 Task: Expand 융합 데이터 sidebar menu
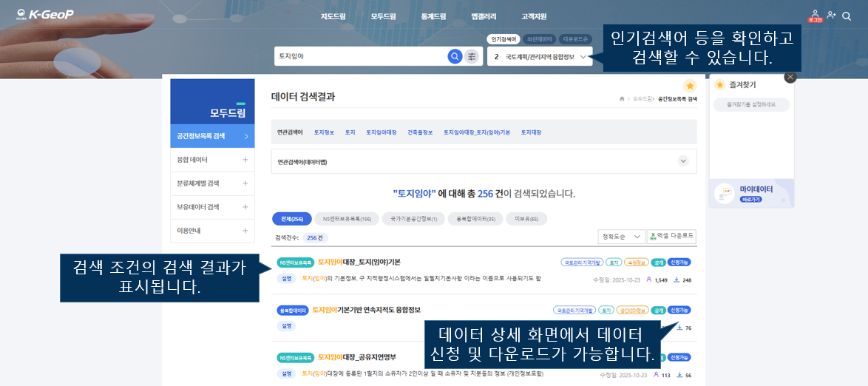point(245,160)
